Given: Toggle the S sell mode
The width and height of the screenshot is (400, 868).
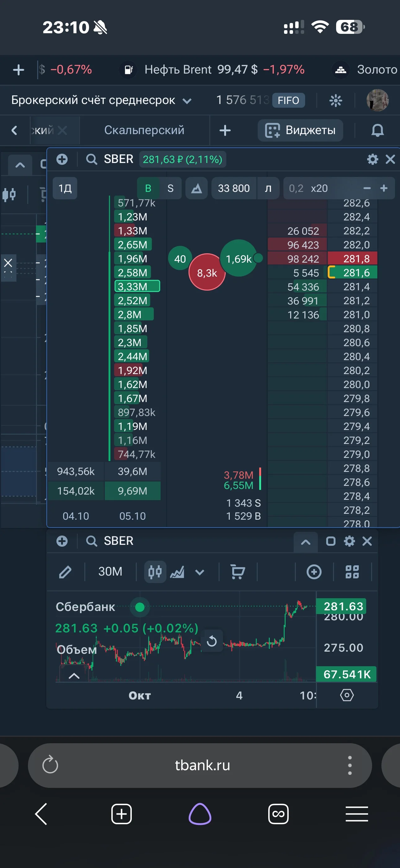Looking at the screenshot, I should (170, 188).
